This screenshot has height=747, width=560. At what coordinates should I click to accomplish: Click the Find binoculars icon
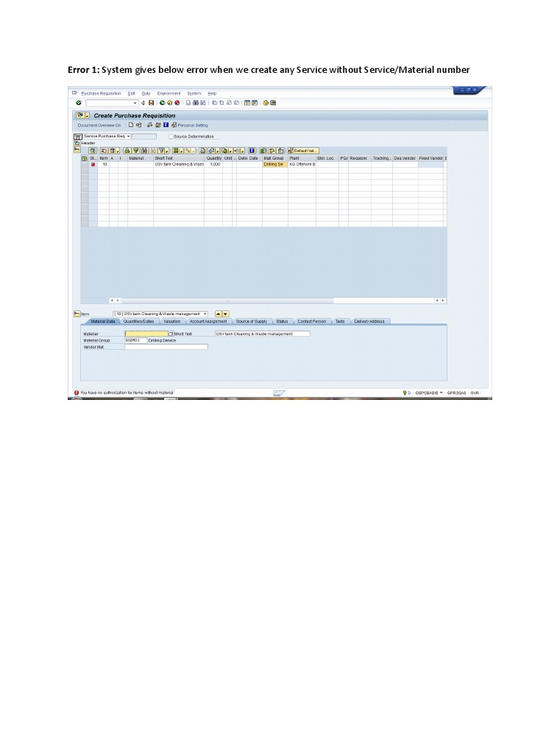click(195, 103)
